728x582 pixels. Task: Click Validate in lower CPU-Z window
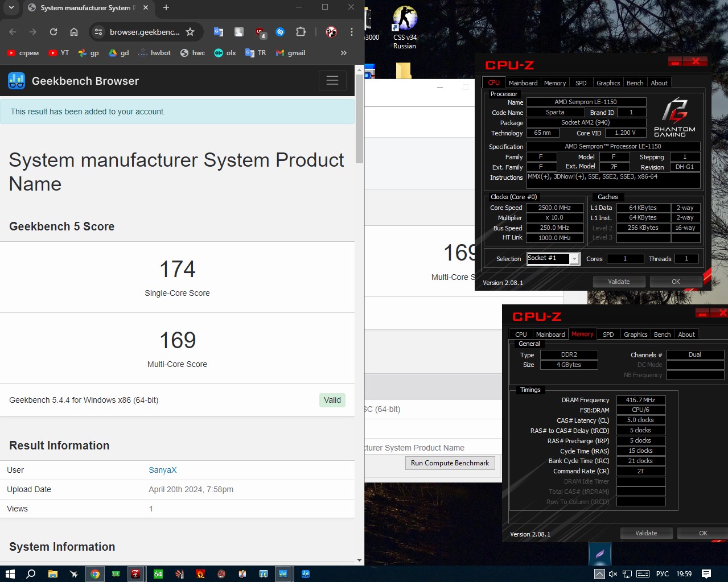pos(646,533)
